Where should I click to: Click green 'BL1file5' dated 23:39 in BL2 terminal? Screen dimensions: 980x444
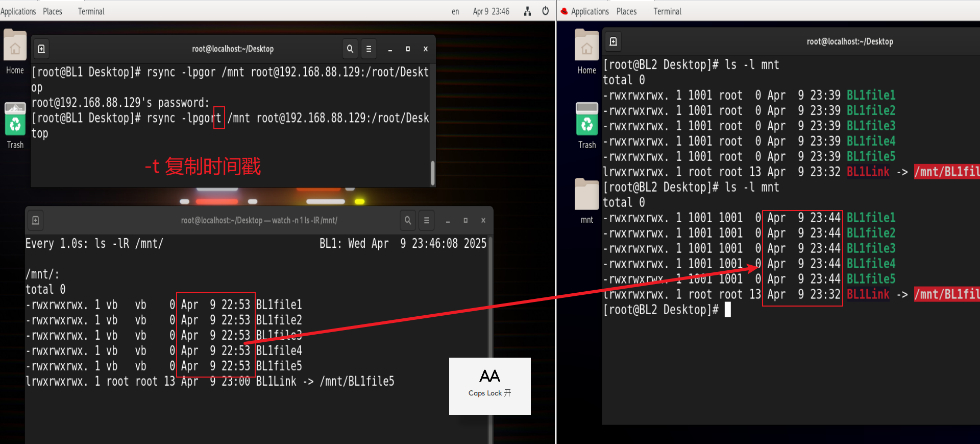pos(871,157)
